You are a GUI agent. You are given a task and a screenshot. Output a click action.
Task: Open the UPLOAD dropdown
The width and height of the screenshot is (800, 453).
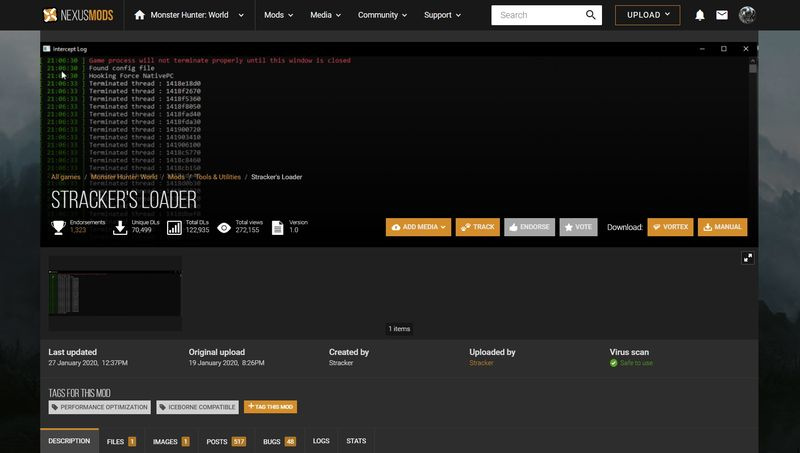[647, 15]
